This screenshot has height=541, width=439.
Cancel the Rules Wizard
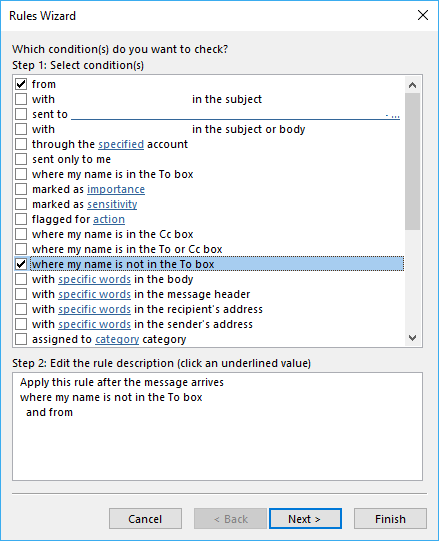click(145, 519)
